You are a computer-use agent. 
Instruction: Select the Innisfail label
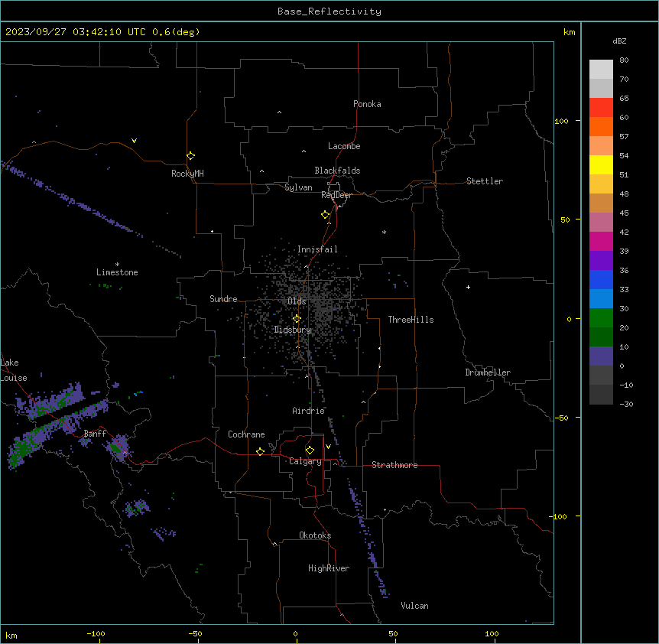click(317, 249)
